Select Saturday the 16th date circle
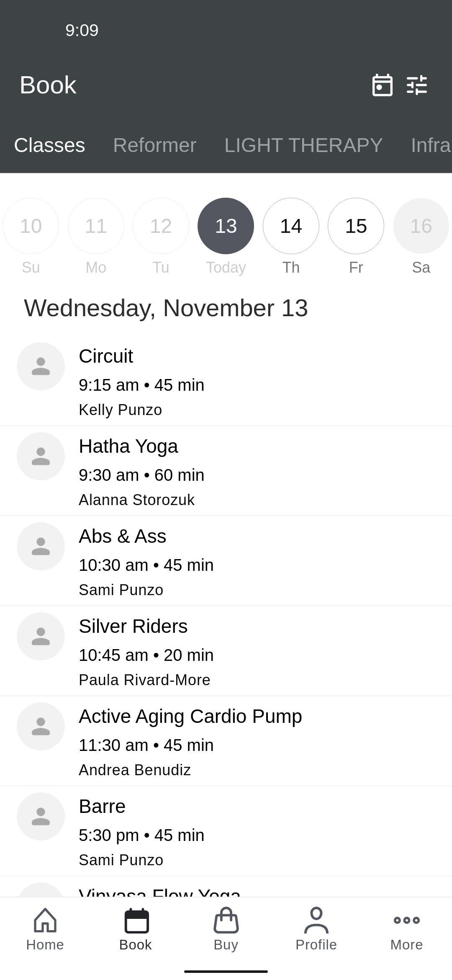The width and height of the screenshot is (452, 980). (x=421, y=226)
